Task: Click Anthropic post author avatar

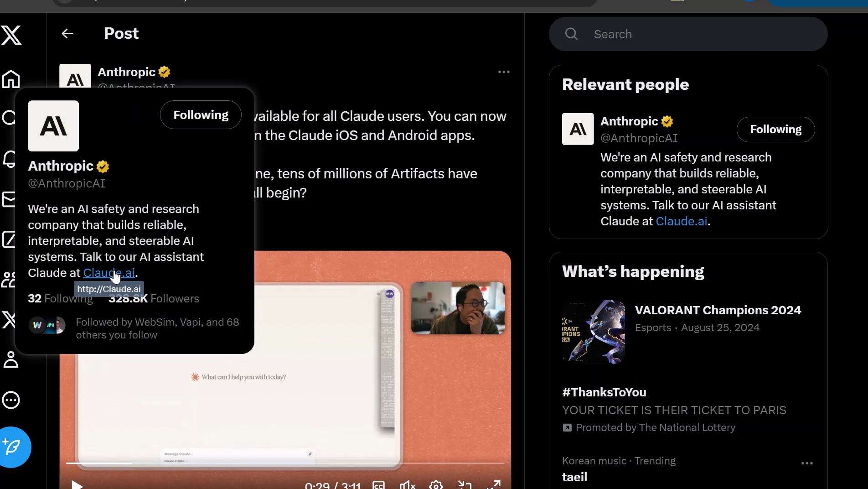Action: pyautogui.click(x=75, y=76)
